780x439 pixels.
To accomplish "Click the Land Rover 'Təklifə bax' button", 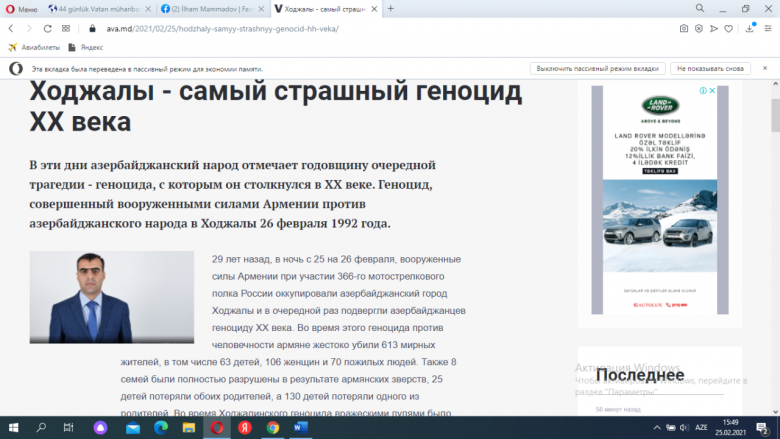I will (x=660, y=171).
